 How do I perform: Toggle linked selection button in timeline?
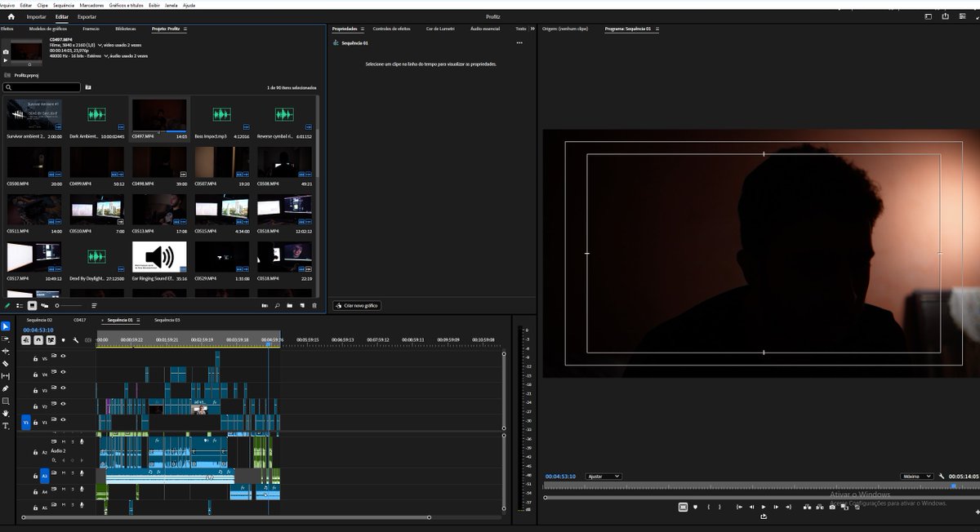click(x=51, y=340)
